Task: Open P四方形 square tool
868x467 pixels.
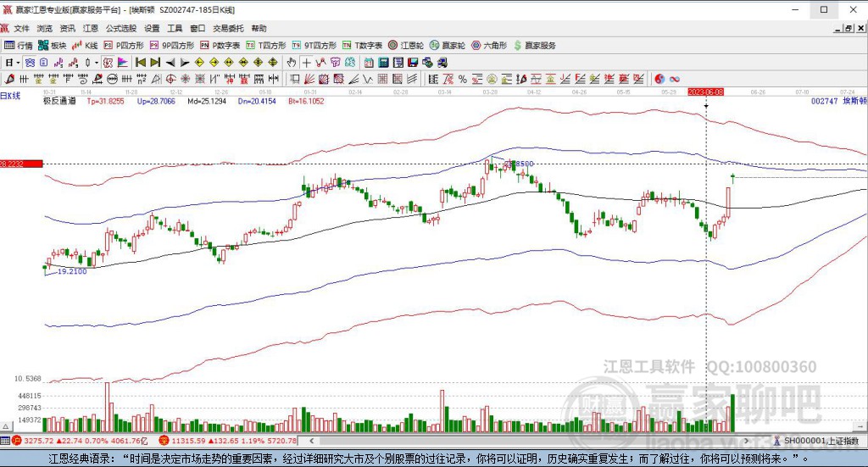Action: point(124,46)
